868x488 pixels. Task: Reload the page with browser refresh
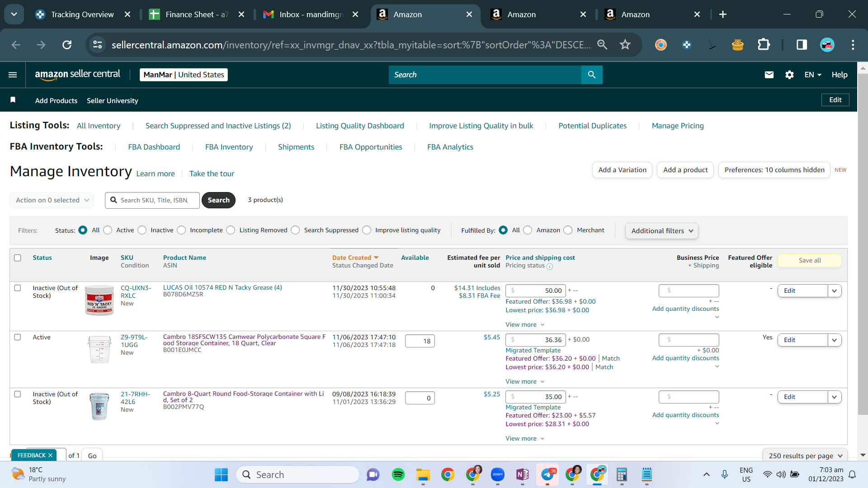pos(67,45)
